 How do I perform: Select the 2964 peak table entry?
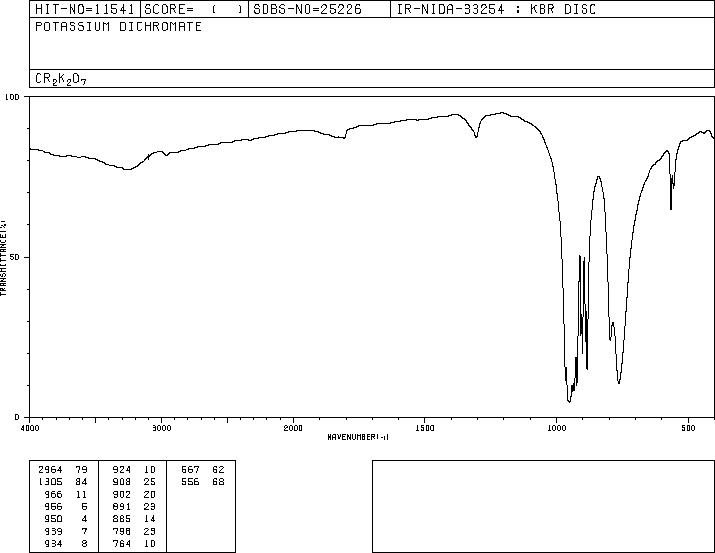pyautogui.click(x=50, y=470)
